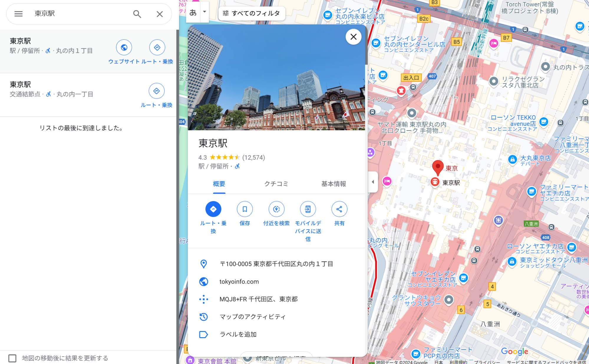The height and width of the screenshot is (364, 589).
Task: Click the blue ルート・乗換 directions button
Action: click(x=213, y=209)
